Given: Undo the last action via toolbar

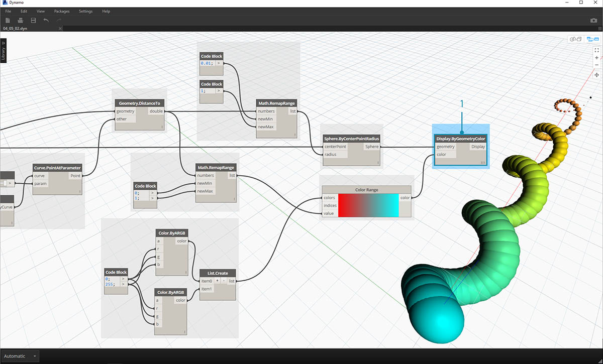Looking at the screenshot, I should (46, 20).
